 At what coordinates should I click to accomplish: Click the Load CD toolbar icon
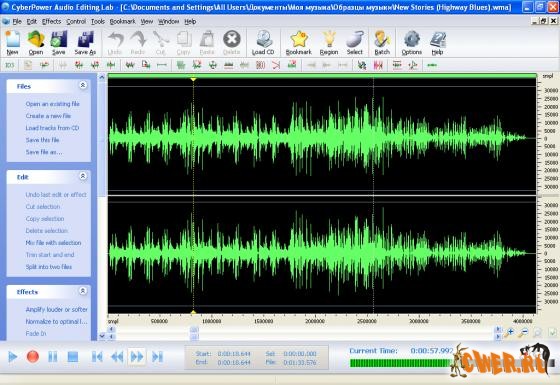click(x=263, y=43)
